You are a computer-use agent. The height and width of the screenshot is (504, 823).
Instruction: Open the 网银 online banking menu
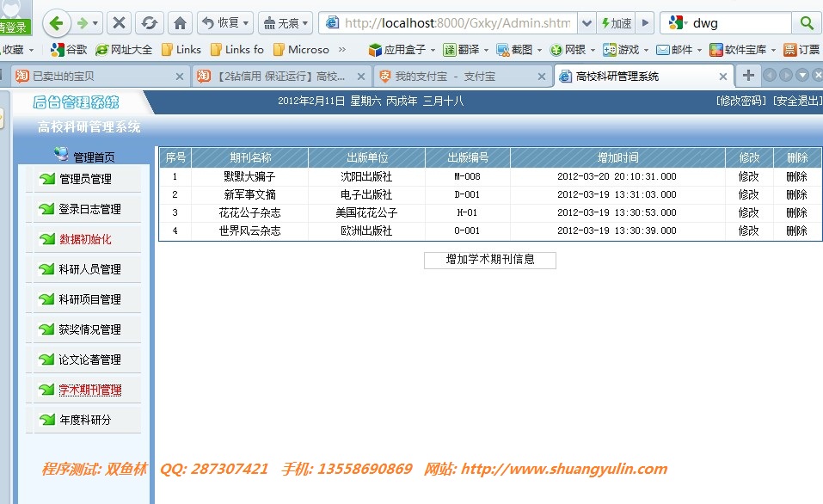pyautogui.click(x=572, y=50)
